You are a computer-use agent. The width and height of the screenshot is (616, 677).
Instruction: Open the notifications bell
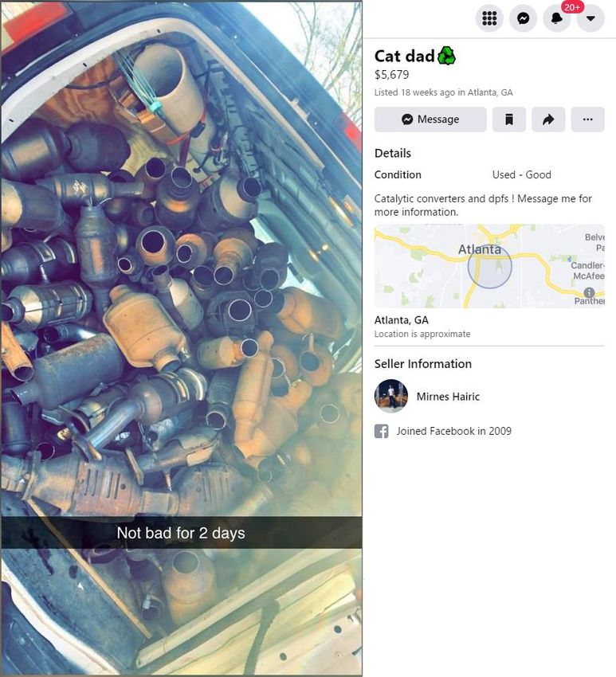[x=556, y=18]
